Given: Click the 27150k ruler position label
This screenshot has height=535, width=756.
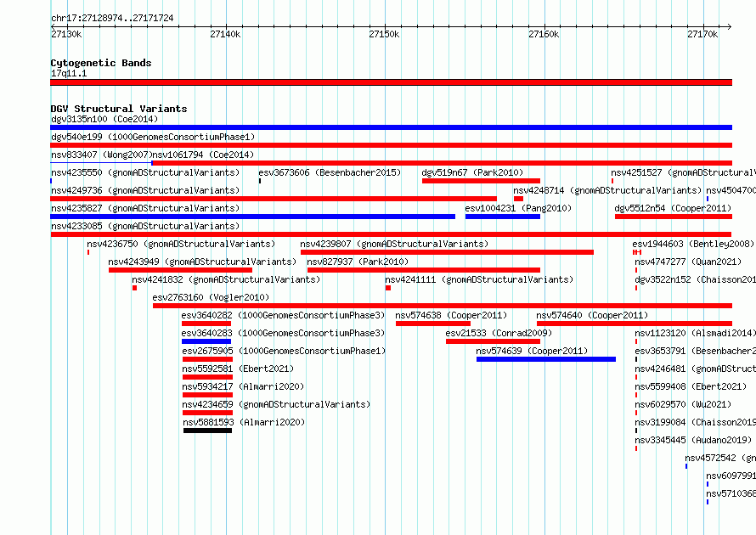Looking at the screenshot, I should coord(384,34).
